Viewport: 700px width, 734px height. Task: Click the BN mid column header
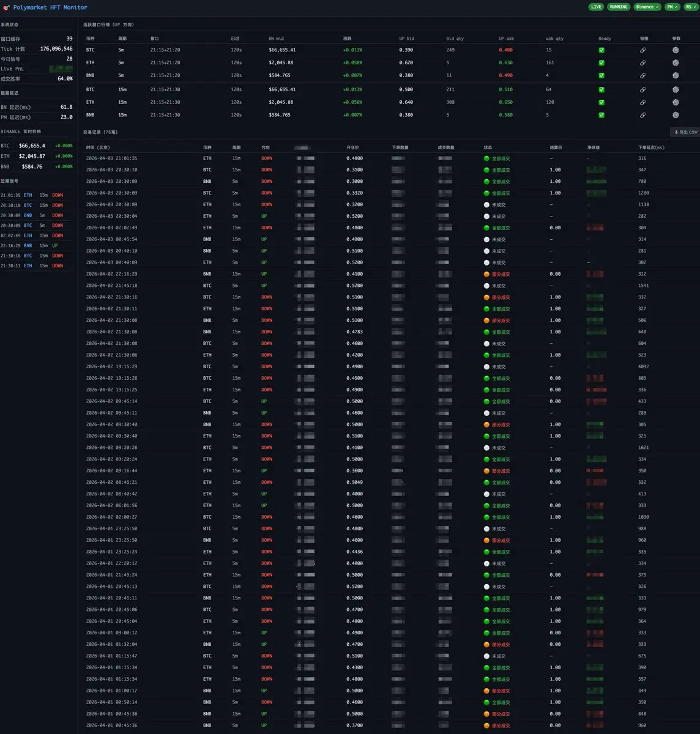coord(277,39)
